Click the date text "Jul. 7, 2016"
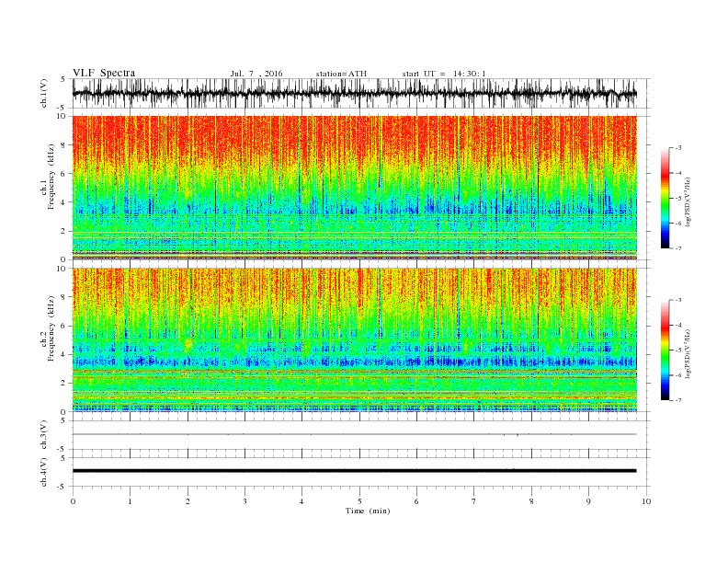 [256, 74]
